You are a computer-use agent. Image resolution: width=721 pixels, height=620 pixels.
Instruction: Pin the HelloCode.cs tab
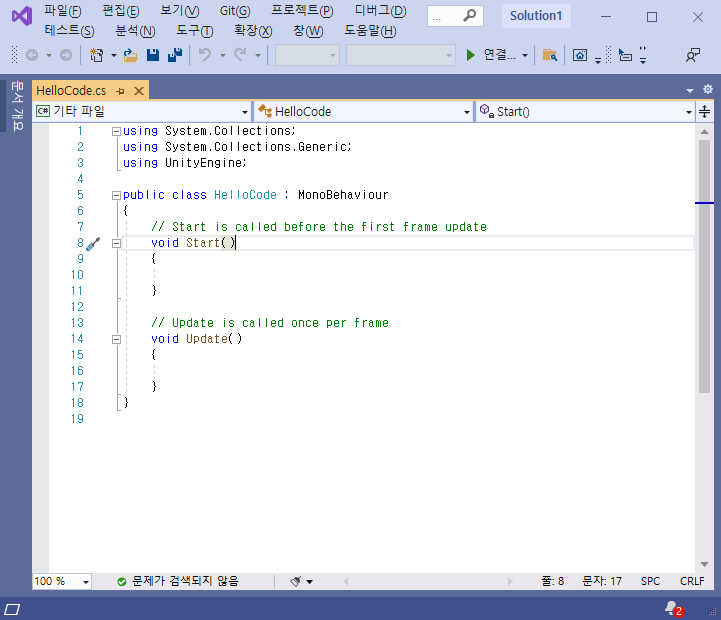120,91
